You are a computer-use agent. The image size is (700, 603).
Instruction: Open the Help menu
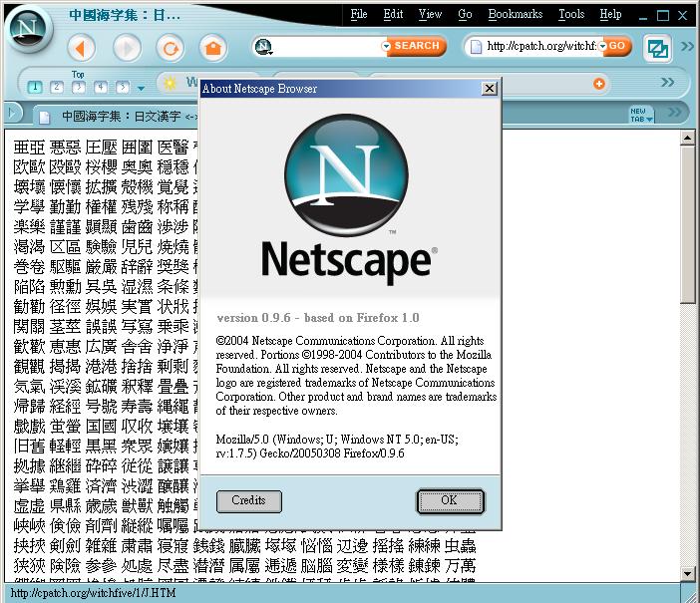pyautogui.click(x=610, y=14)
